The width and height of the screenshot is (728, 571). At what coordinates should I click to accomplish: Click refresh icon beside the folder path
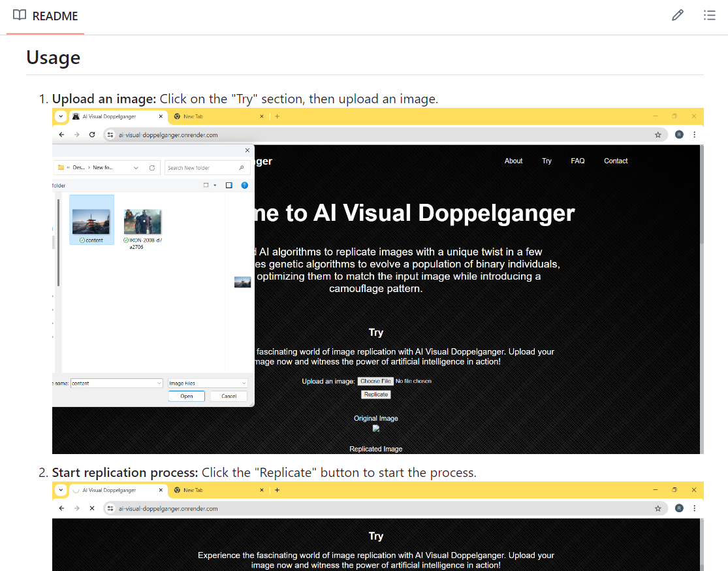point(152,168)
